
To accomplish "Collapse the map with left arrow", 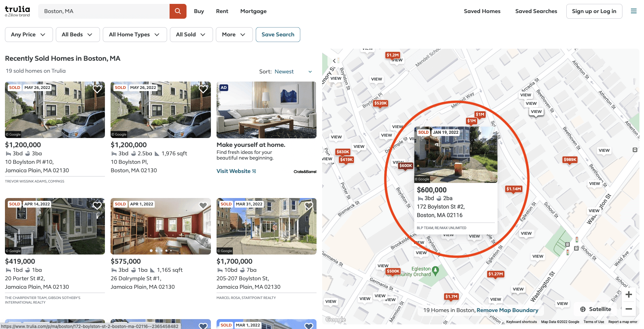I will tap(334, 61).
